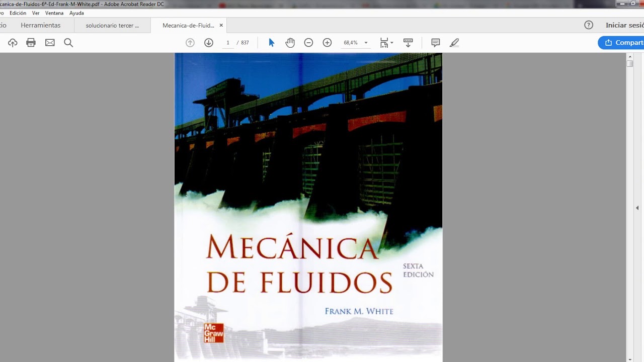The height and width of the screenshot is (362, 644).
Task: Switch to the solucionario tercer tab
Action: tap(112, 25)
